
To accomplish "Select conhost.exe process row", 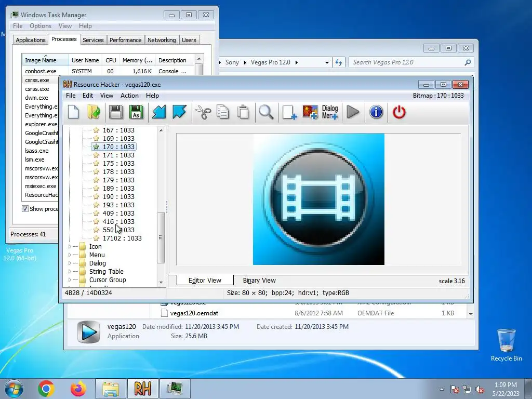I will 108,71.
